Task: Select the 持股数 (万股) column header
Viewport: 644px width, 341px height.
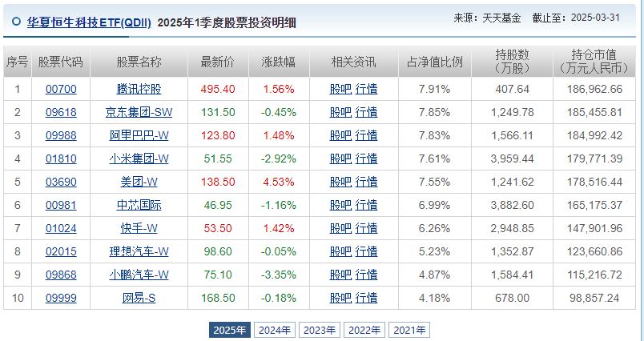Action: 512,62
